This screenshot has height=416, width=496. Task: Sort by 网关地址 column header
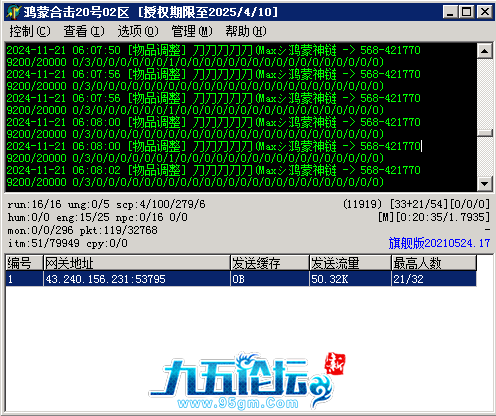pos(137,263)
